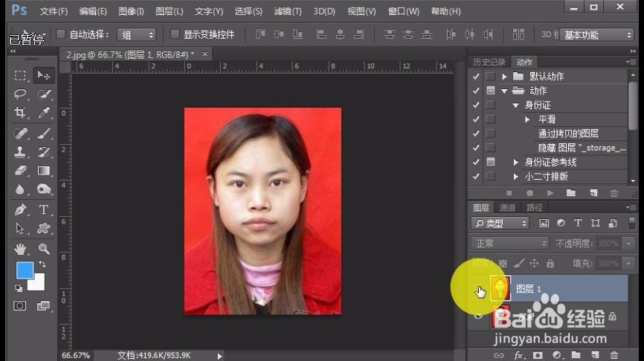644x361 pixels.
Task: Open the 滤镜(T) menu
Action: pyautogui.click(x=288, y=11)
